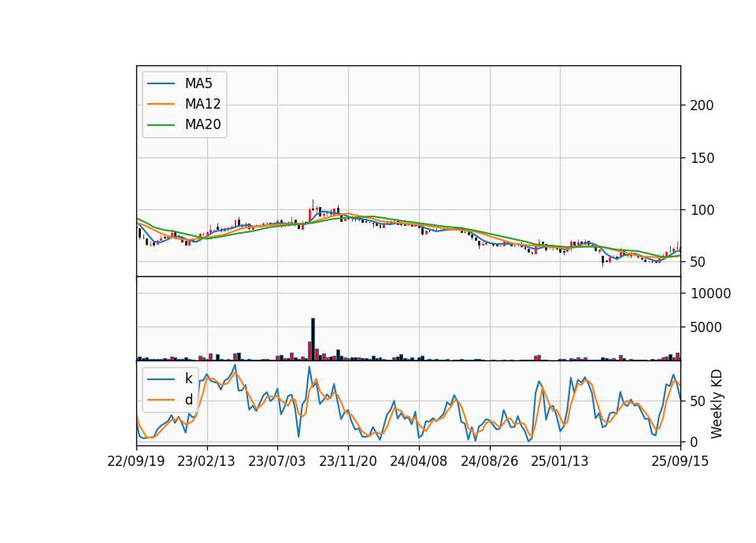Screen dimensions: 756x543
Task: Click the date label 24/08/26
Action: [x=489, y=461]
